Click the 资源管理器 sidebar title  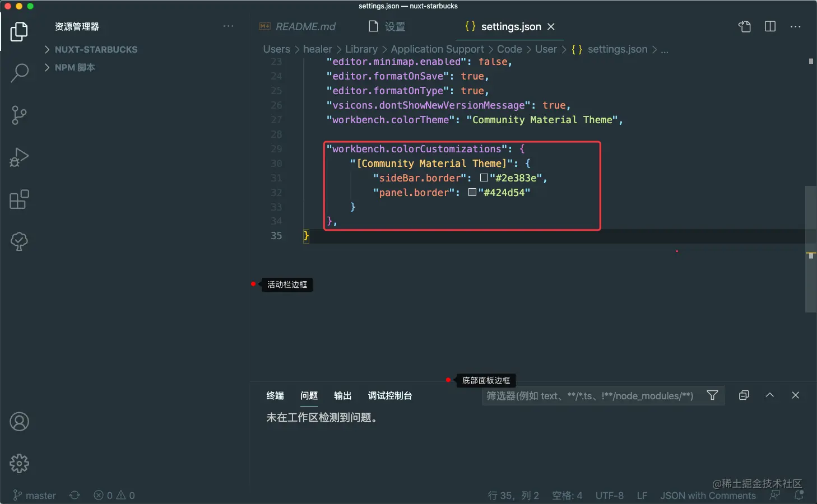[77, 26]
